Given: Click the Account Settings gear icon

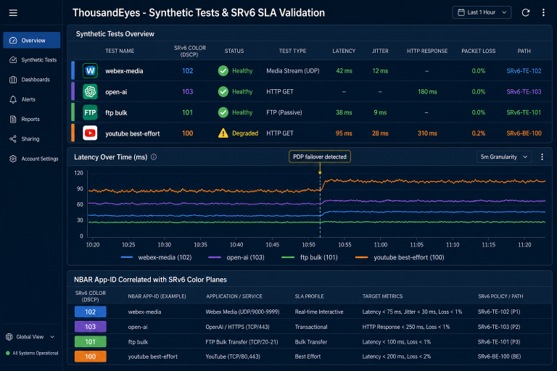Looking at the screenshot, I should 13,159.
